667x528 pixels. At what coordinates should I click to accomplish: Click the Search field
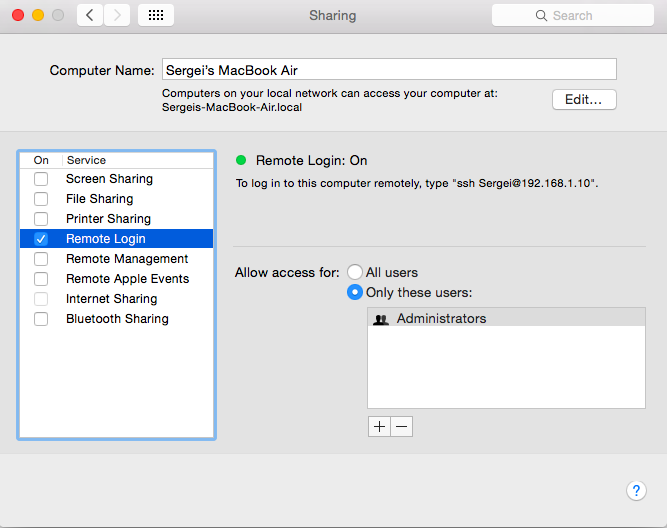[x=573, y=15]
